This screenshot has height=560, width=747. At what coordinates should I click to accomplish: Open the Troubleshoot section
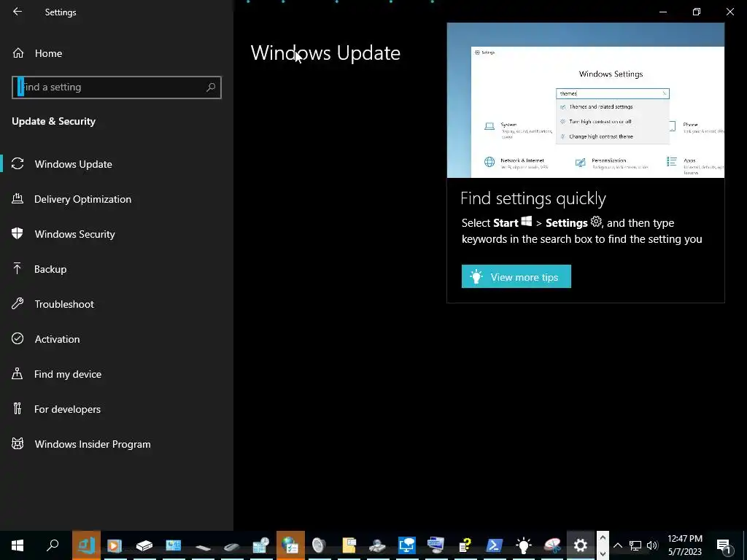click(x=117, y=304)
